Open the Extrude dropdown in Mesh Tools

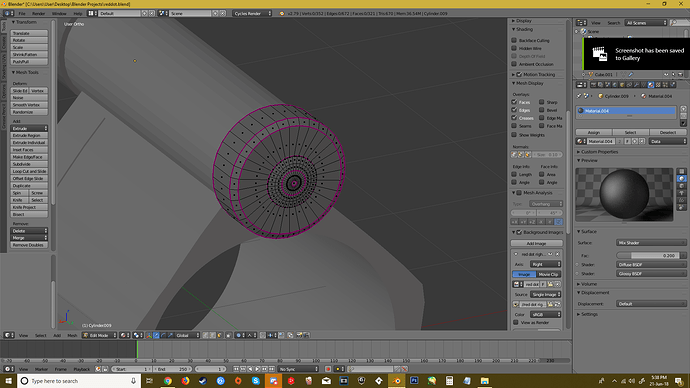point(29,128)
